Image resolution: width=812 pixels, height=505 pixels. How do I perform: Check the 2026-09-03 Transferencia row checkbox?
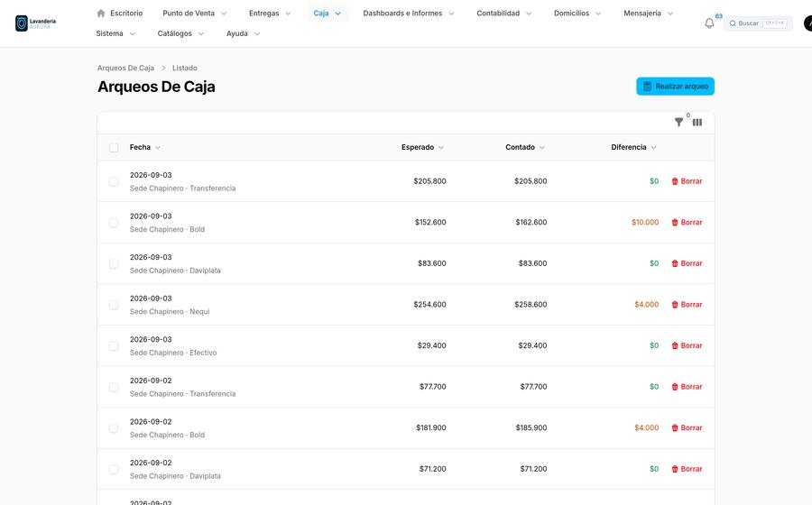pos(114,181)
